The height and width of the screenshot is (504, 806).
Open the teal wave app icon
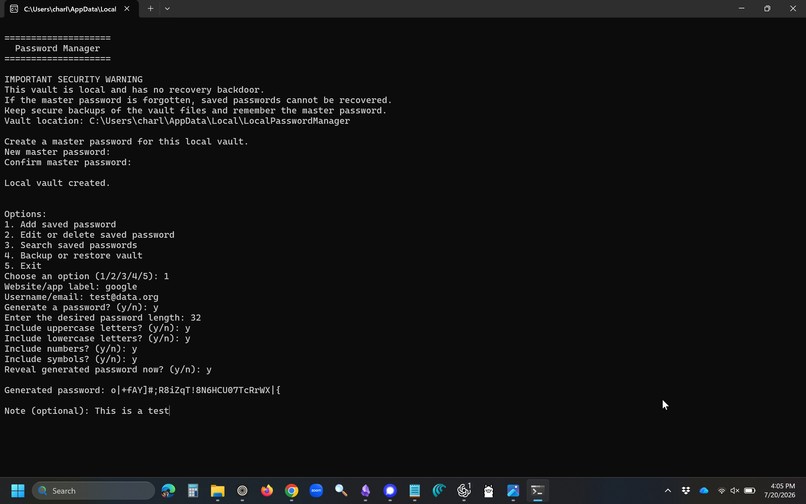click(439, 491)
